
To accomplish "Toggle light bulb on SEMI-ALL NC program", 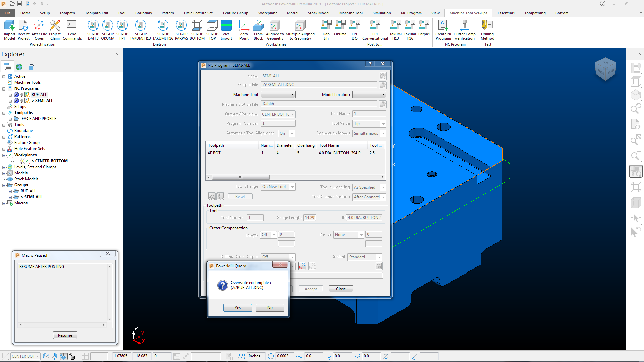I will (x=22, y=101).
